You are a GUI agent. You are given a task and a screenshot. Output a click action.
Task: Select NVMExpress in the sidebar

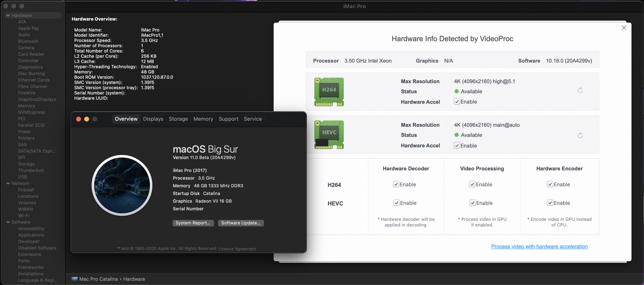point(32,112)
